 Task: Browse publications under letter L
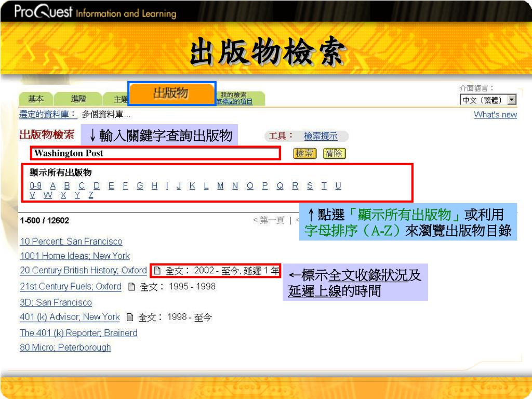[x=206, y=185]
